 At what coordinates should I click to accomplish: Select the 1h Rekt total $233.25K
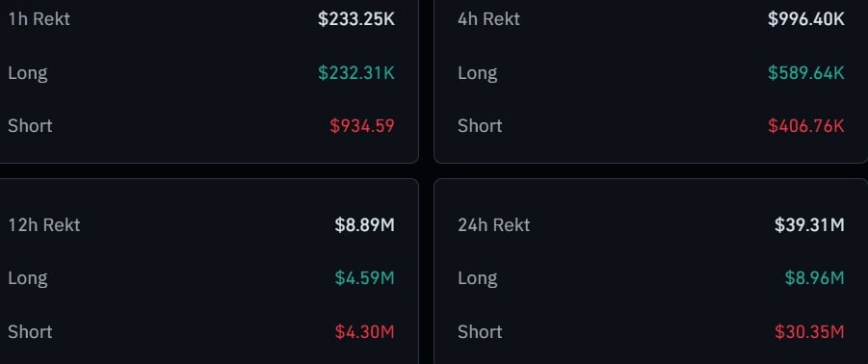pos(356,19)
